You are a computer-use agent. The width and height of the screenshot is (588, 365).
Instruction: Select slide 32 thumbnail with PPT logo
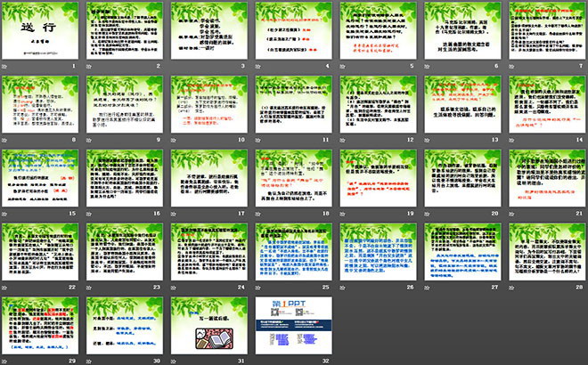[x=294, y=326]
